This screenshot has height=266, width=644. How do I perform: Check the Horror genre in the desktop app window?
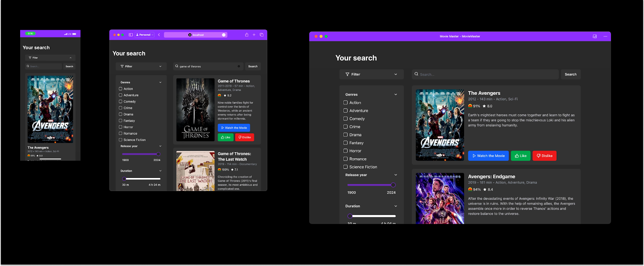(345, 151)
